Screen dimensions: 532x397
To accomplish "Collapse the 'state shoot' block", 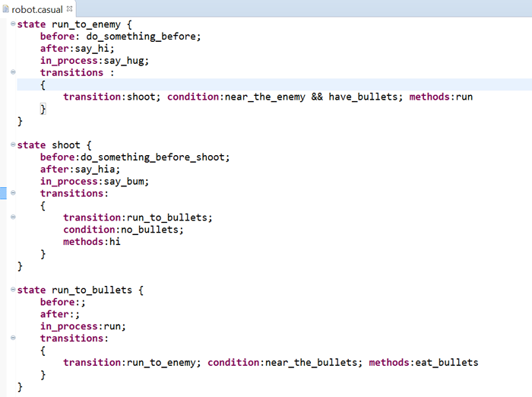I will [x=13, y=145].
